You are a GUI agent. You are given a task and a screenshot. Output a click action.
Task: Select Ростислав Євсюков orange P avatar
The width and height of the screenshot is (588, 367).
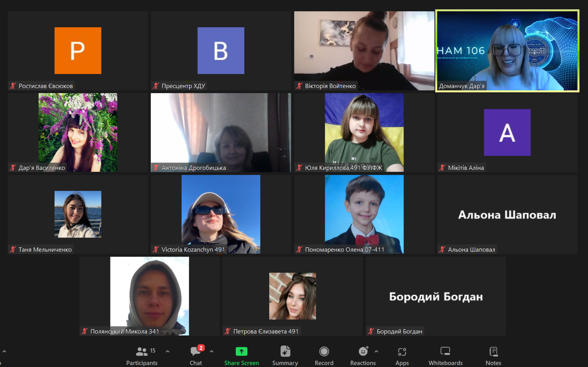pos(78,50)
